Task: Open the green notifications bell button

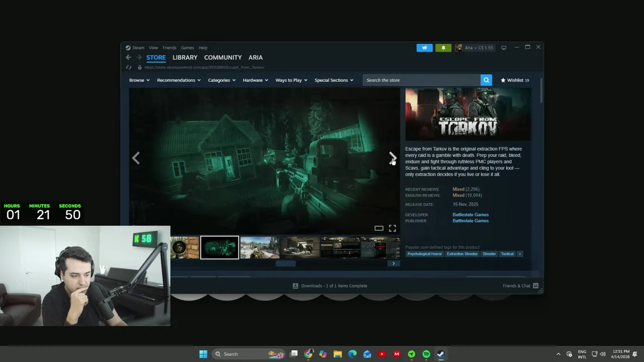Action: tap(443, 48)
